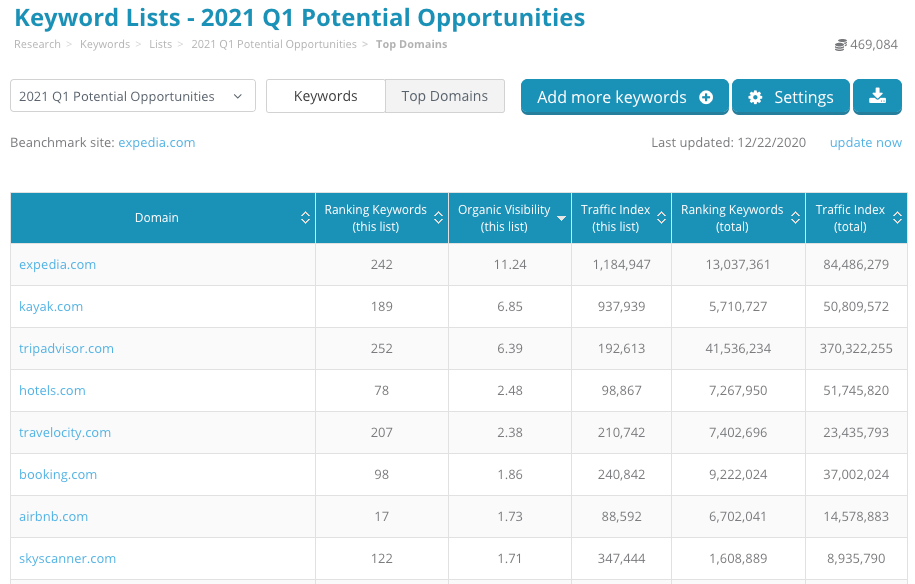915x584 pixels.
Task: Click the update now link
Action: coord(865,143)
